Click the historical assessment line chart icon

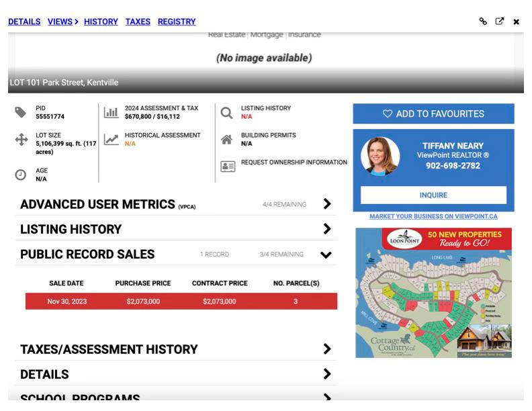point(112,139)
